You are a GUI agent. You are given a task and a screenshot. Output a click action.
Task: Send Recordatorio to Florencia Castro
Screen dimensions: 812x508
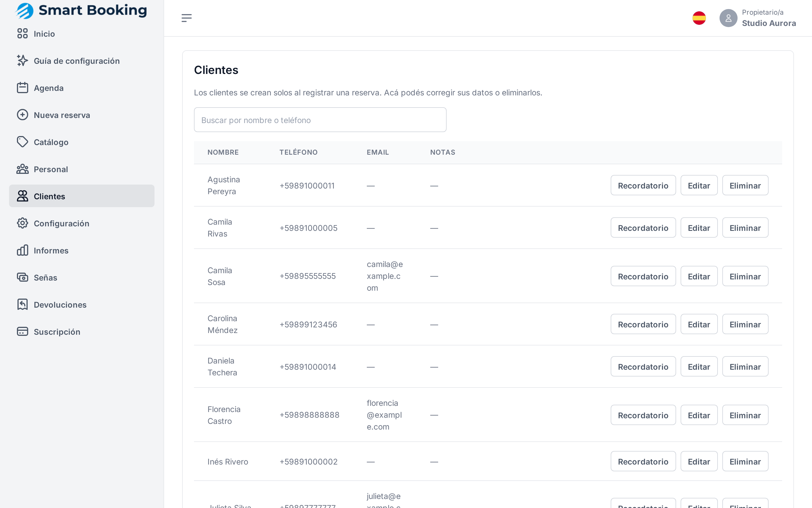pyautogui.click(x=643, y=415)
